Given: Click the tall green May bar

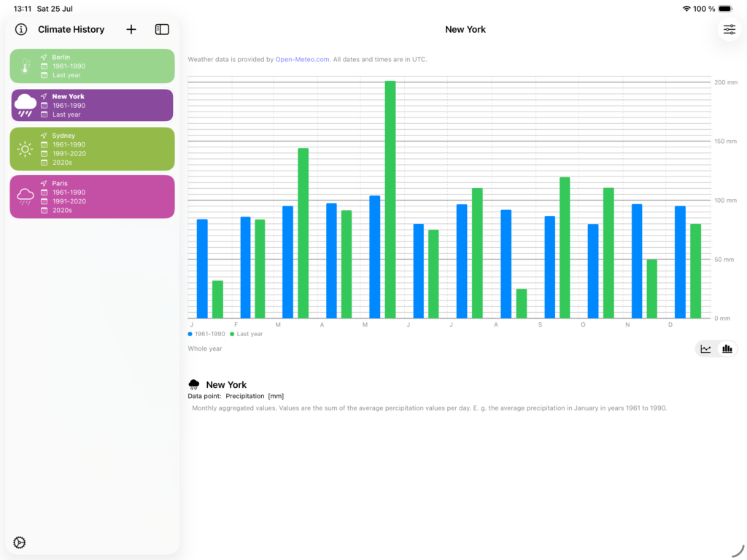Looking at the screenshot, I should (x=390, y=200).
